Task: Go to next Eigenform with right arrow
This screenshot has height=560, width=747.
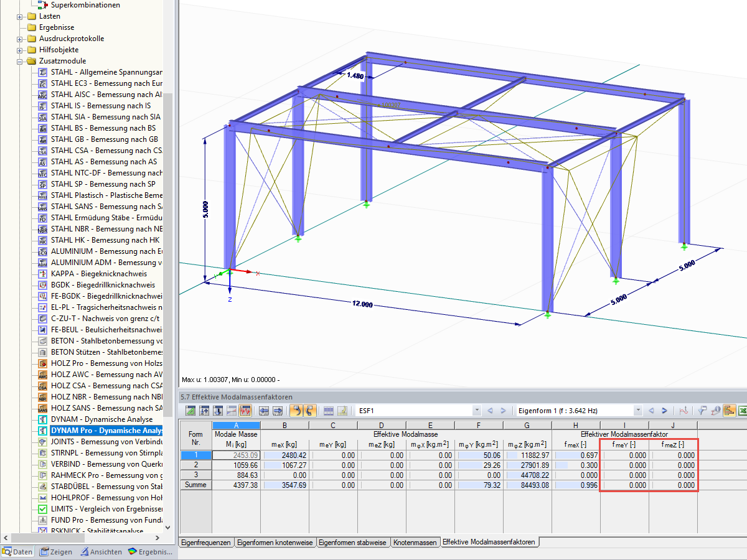Action: pyautogui.click(x=664, y=411)
